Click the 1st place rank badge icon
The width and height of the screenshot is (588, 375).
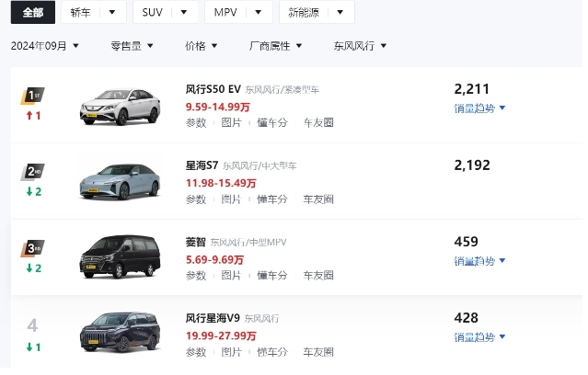[32, 96]
